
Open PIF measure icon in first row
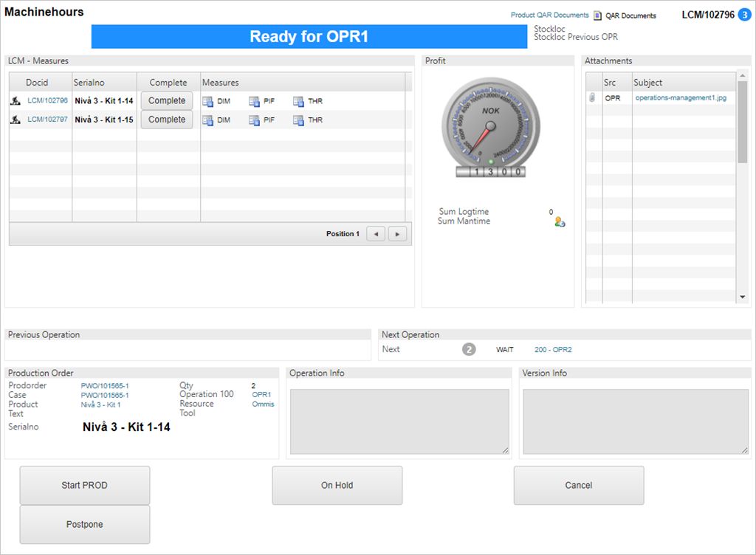coord(254,101)
